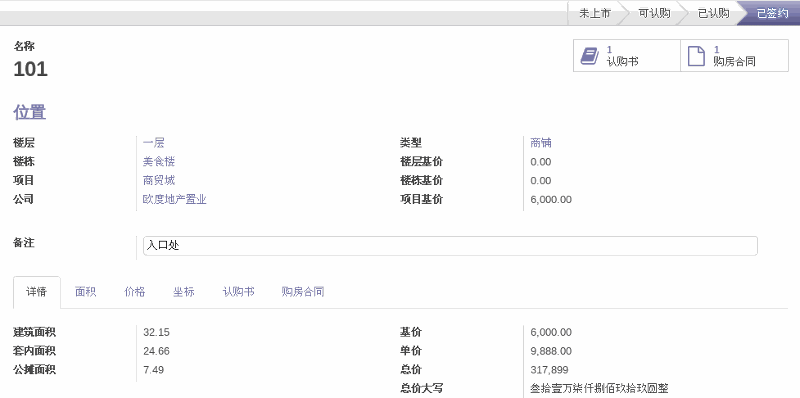Image resolution: width=800 pixels, height=398 pixels.
Task: Open the 认购书 tab
Action: click(238, 292)
